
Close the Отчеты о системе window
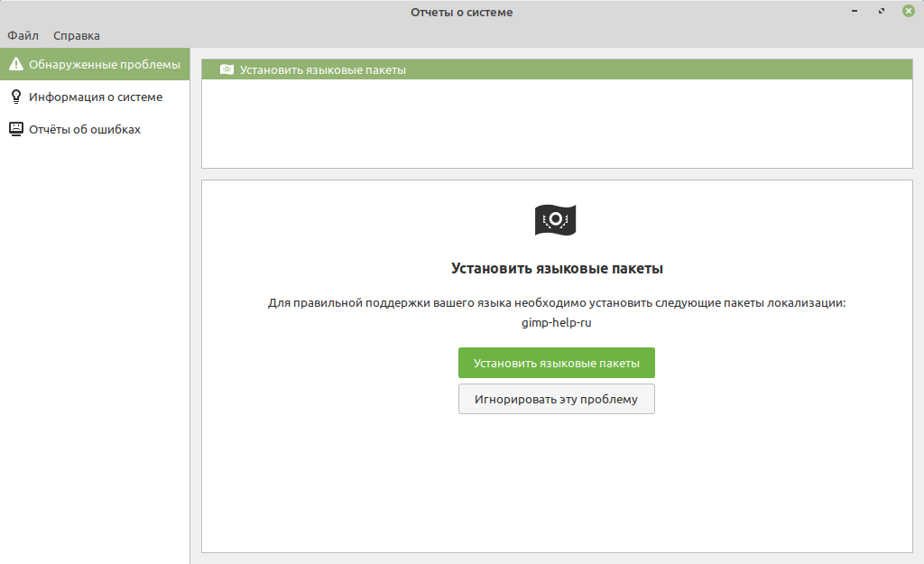pyautogui.click(x=909, y=11)
